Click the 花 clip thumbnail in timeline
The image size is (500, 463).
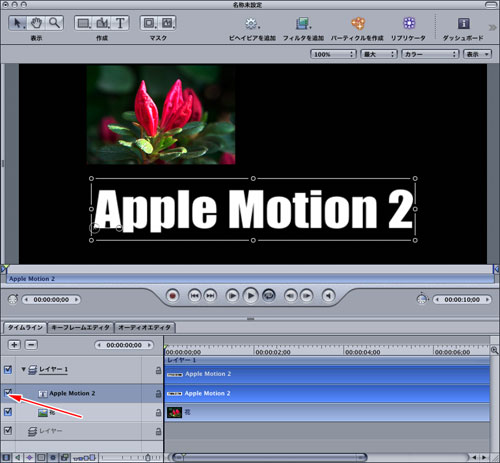click(174, 412)
